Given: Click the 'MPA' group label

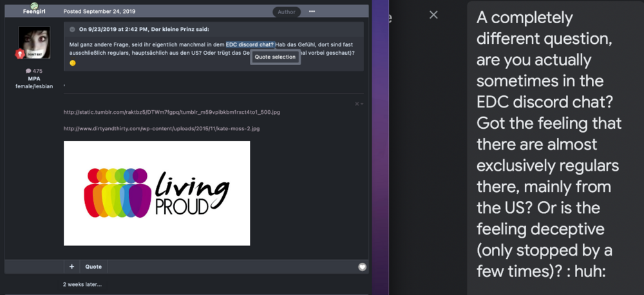Looking at the screenshot, I should pos(34,79).
